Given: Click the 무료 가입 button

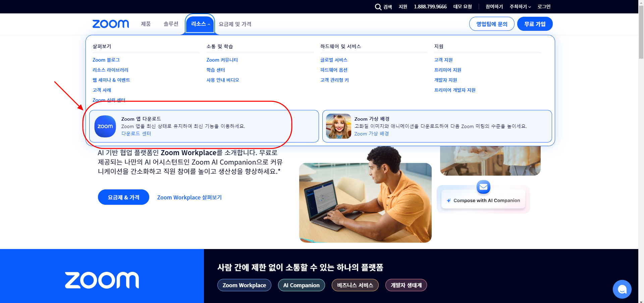Looking at the screenshot, I should coord(535,24).
